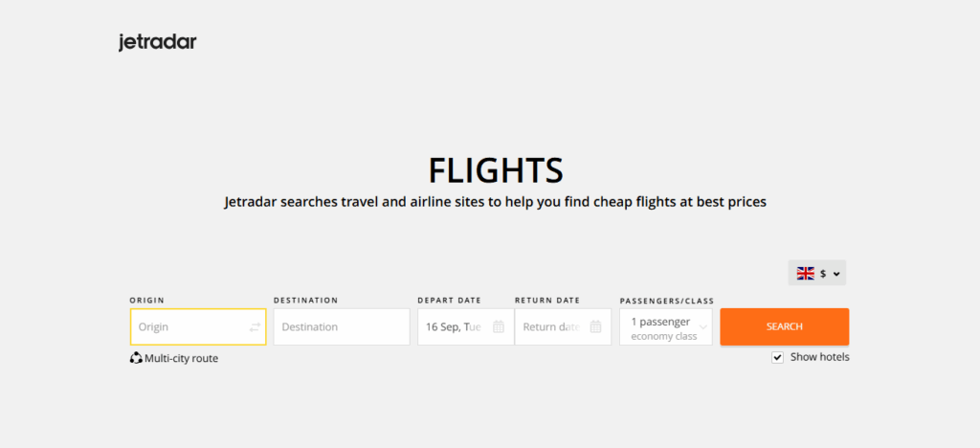Click the Show hotels label text
980x448 pixels.
pyautogui.click(x=820, y=357)
